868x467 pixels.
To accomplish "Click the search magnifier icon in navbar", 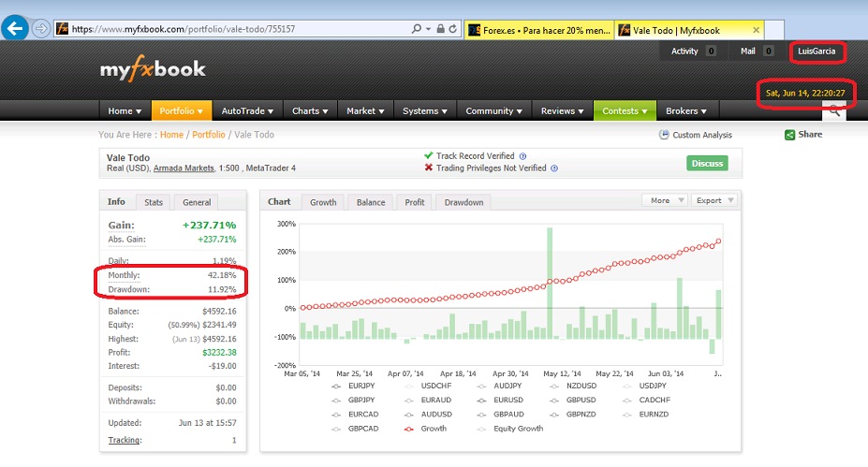I will click(834, 111).
